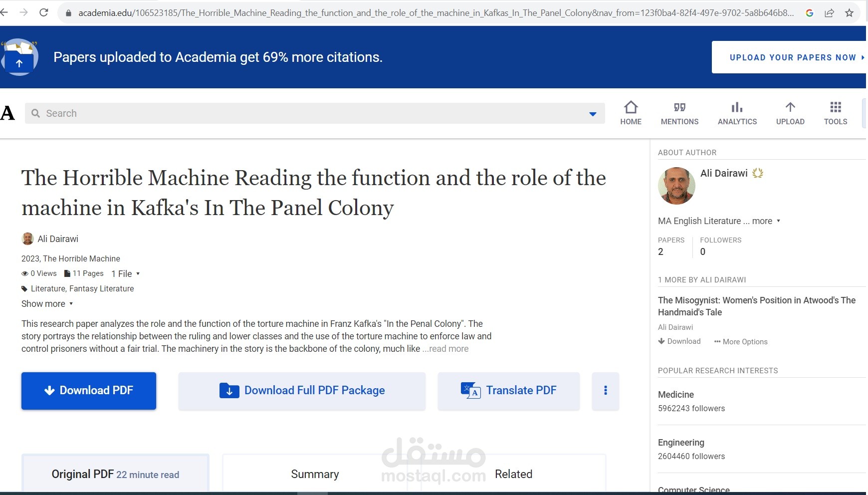Click the padlock site security icon
Screen dimensions: 868x495
coord(69,13)
